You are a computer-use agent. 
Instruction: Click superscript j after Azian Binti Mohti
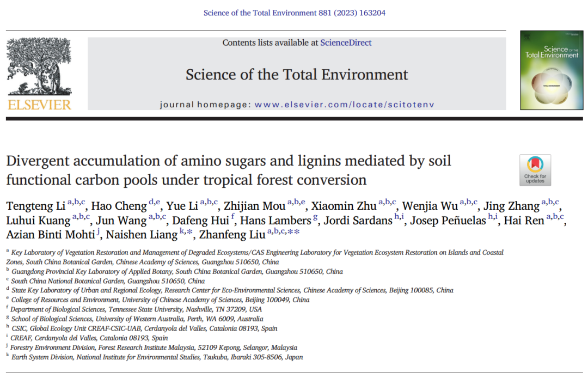[98, 231]
